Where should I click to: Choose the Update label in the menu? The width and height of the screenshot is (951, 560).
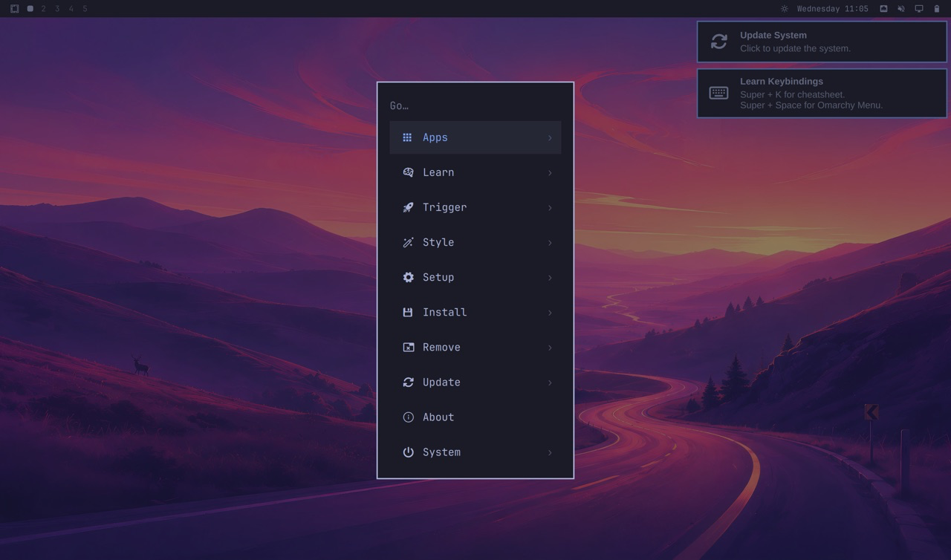coord(441,382)
